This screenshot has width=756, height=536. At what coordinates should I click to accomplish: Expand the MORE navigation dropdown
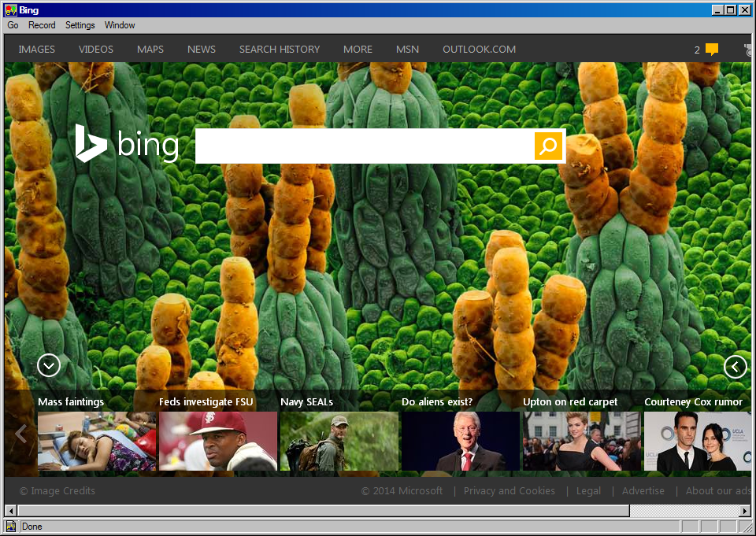(358, 50)
